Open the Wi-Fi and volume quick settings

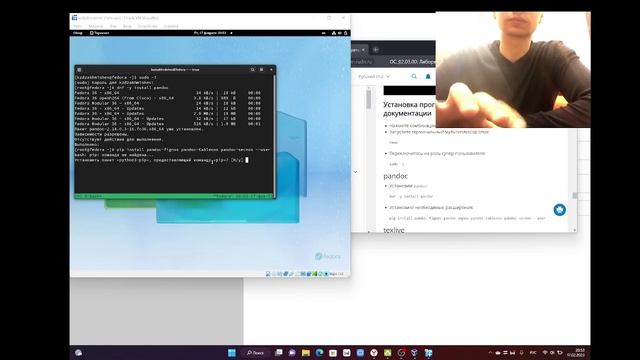(552, 353)
